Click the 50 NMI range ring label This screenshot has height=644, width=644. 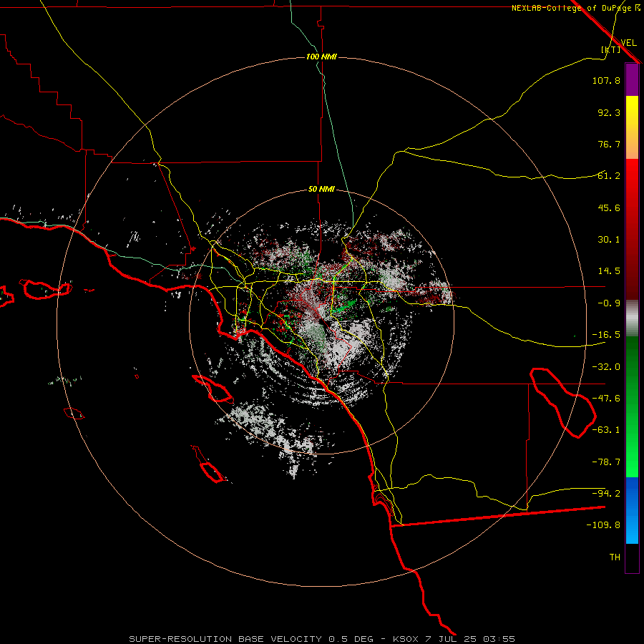click(321, 190)
